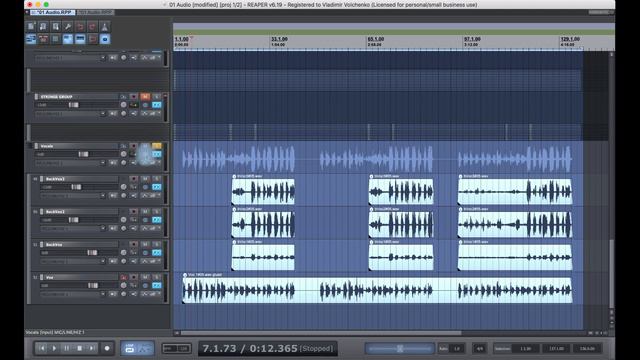Toggle the Repeat button in the transport
This screenshot has width=640, height=360.
(129, 348)
